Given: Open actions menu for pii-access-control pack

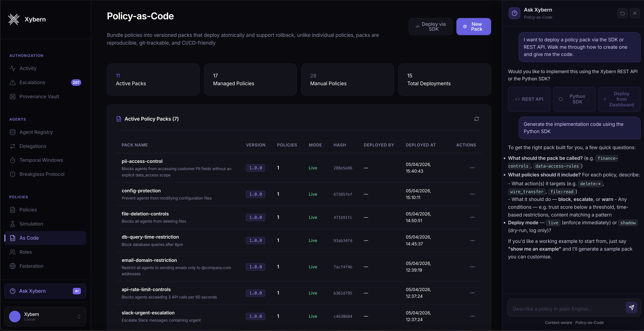Looking at the screenshot, I should click(472, 168).
